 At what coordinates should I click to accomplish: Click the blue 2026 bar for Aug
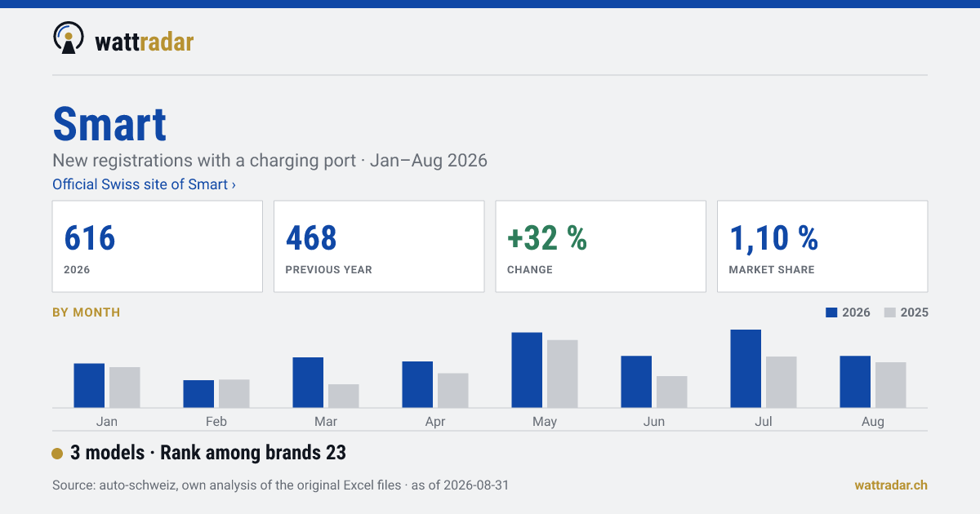[x=855, y=382]
